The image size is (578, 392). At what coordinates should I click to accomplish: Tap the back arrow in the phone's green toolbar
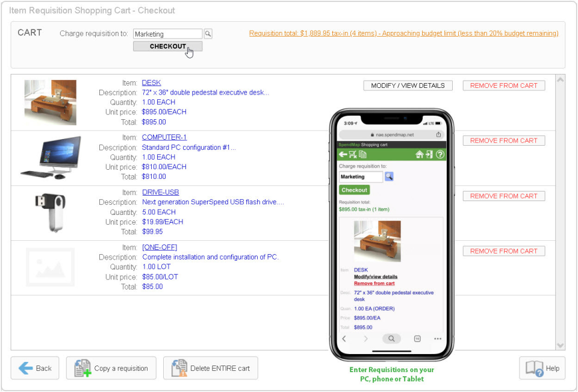click(x=343, y=154)
